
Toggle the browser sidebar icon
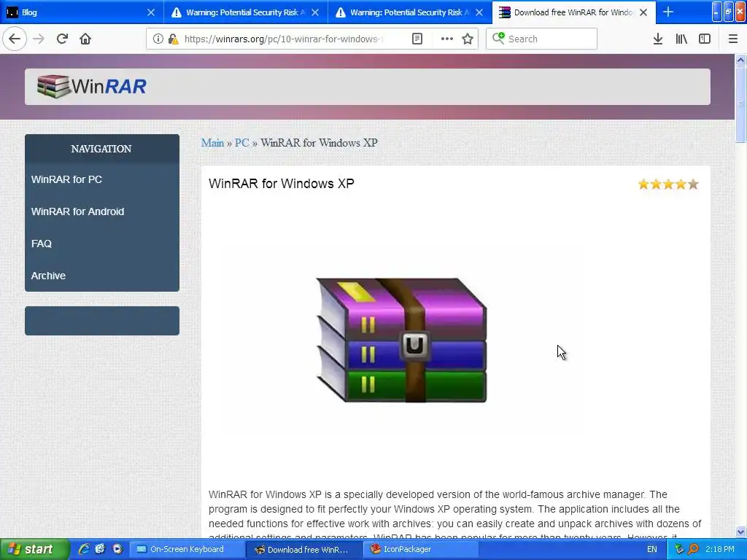pyautogui.click(x=705, y=39)
